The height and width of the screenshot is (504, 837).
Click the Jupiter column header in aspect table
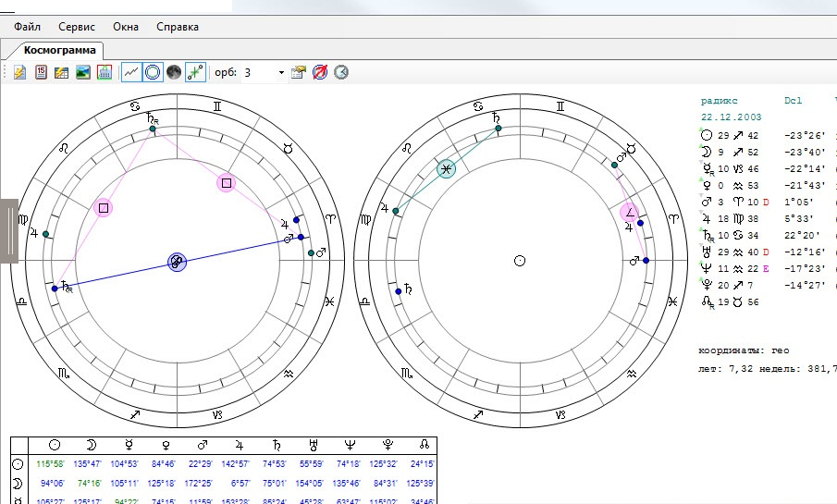pyautogui.click(x=240, y=445)
